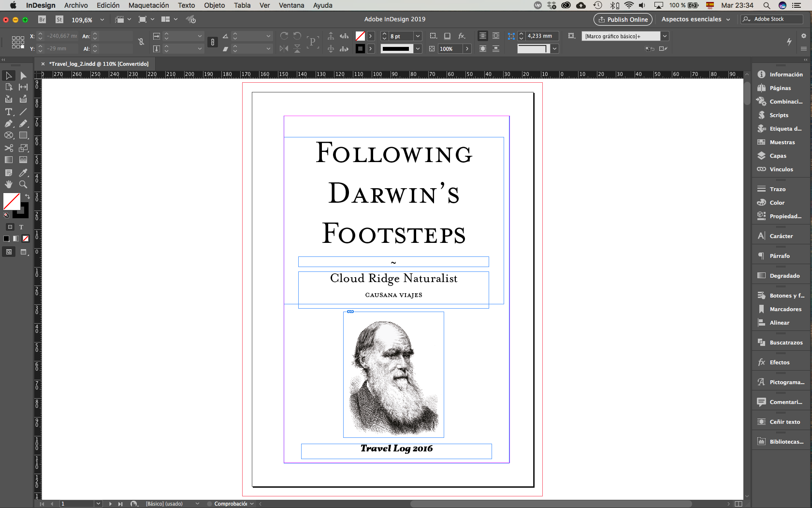Image resolution: width=812 pixels, height=508 pixels.
Task: Select the Travel_log_2.indd document tab
Action: point(99,64)
